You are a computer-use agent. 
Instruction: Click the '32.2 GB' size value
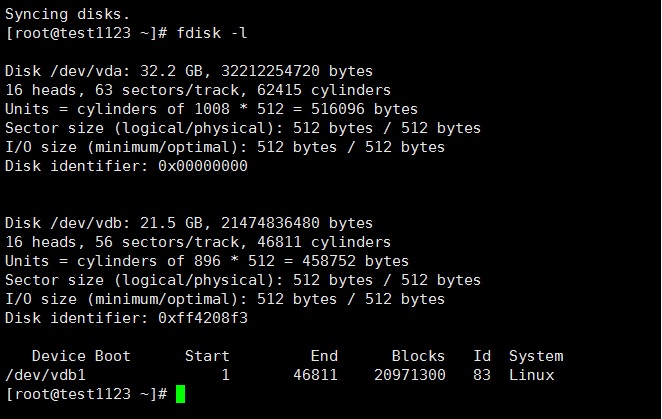coord(171,71)
